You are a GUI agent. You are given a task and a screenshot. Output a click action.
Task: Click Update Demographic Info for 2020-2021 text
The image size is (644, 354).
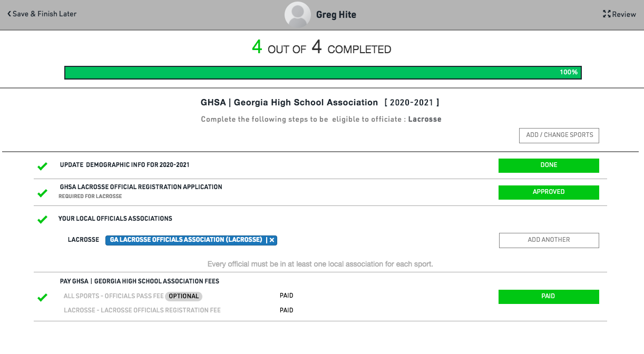pos(125,165)
